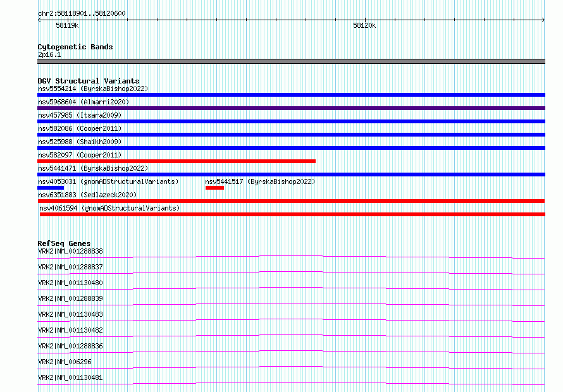Image resolution: width=563 pixels, height=392 pixels.
Task: Click the ruler's right-end arrow
Action: [x=543, y=20]
